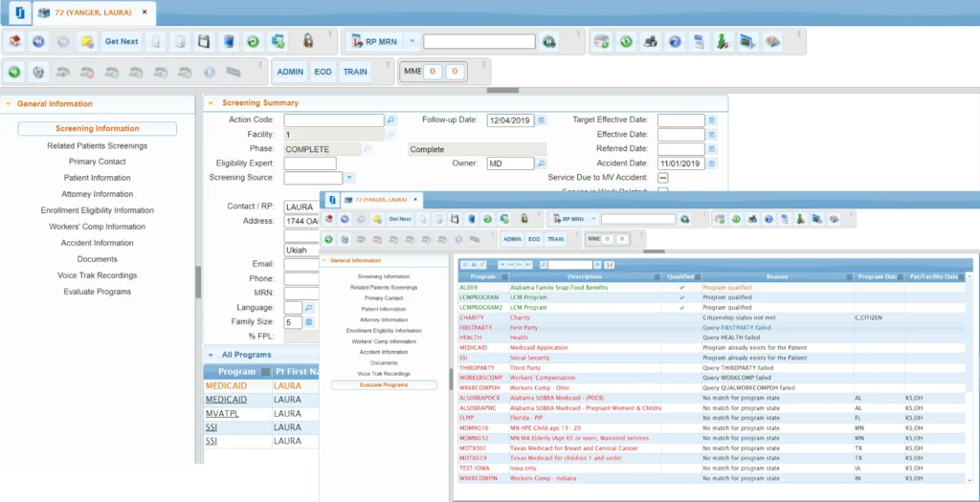Click the Eligibility Expert input field
This screenshot has height=502, width=980.
(310, 164)
